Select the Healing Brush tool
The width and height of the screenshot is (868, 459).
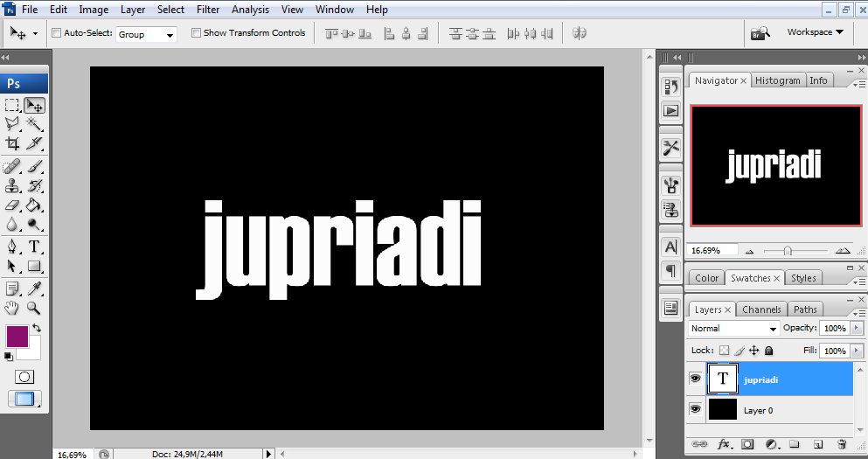click(12, 166)
